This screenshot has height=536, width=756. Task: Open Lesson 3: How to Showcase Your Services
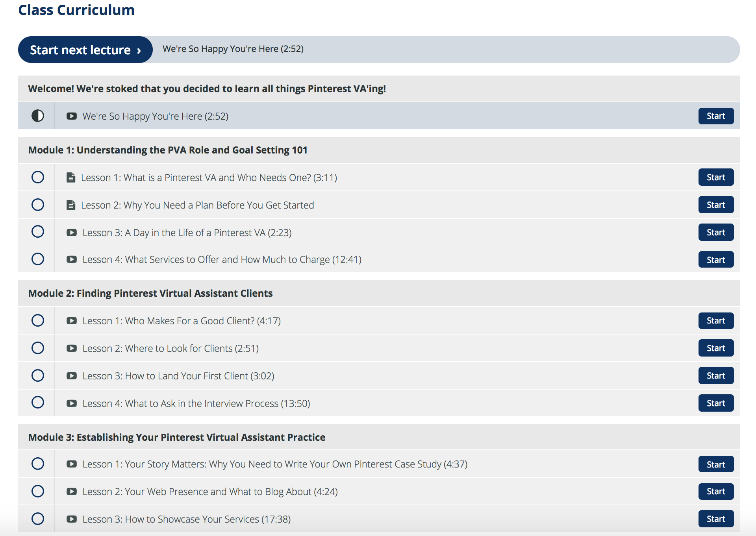coord(187,519)
